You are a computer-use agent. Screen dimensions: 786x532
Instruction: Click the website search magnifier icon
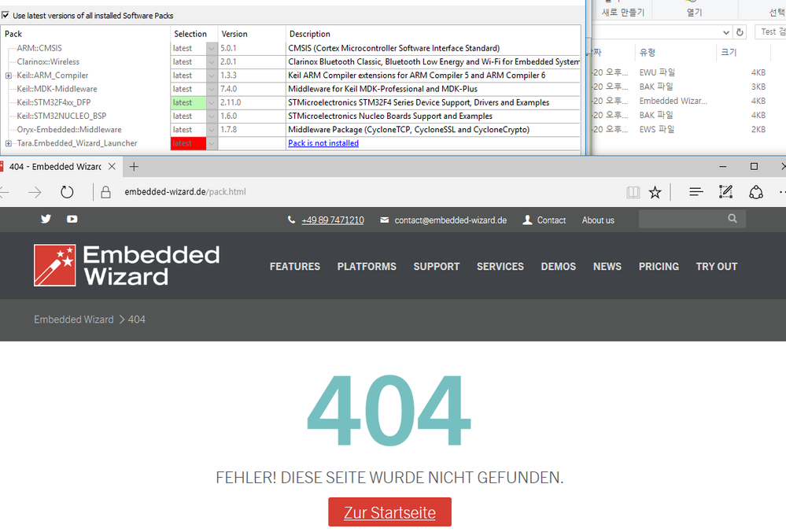tap(732, 219)
